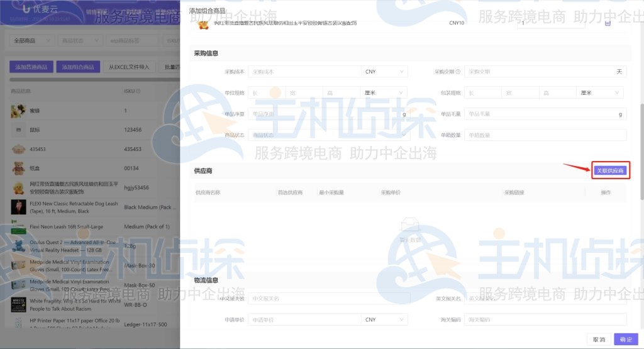Open the 厘米 unit dropdown for 单位规格

(384, 93)
